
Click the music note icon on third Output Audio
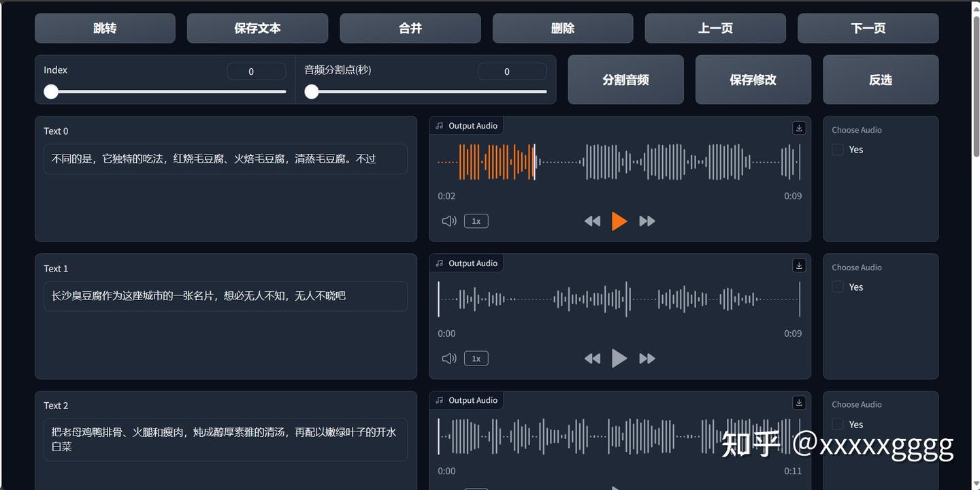click(438, 400)
